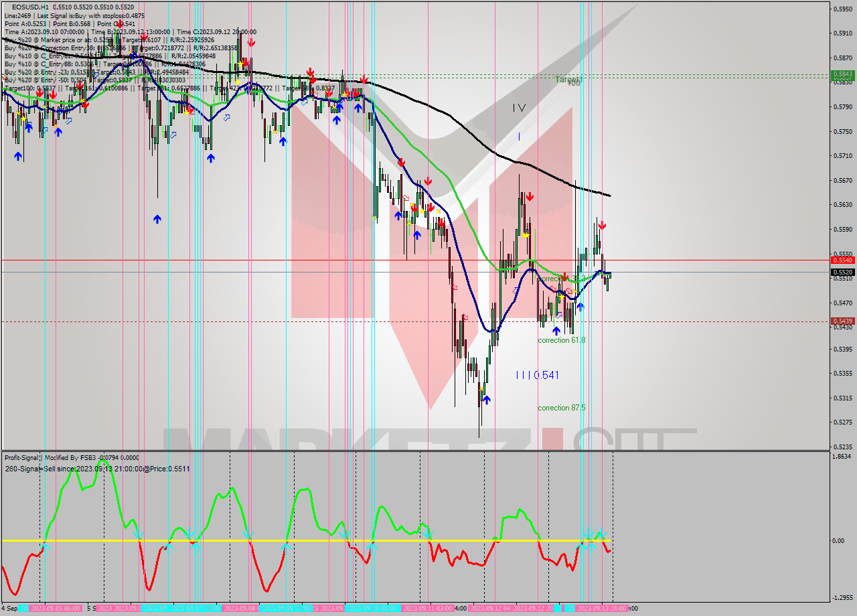Click the 0.5710 price axis value
Screen dimensions: 857x616
pyautogui.click(x=842, y=155)
